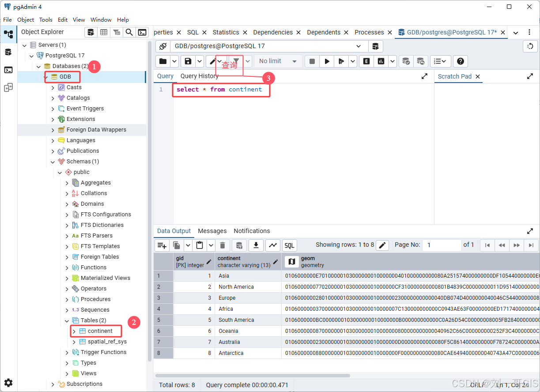Viewport: 540px width, 392px height.
Task: Open the File menu
Action: click(8, 19)
